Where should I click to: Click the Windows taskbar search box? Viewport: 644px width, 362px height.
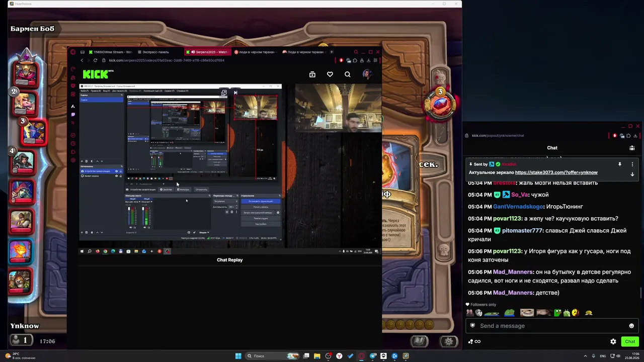click(x=271, y=356)
